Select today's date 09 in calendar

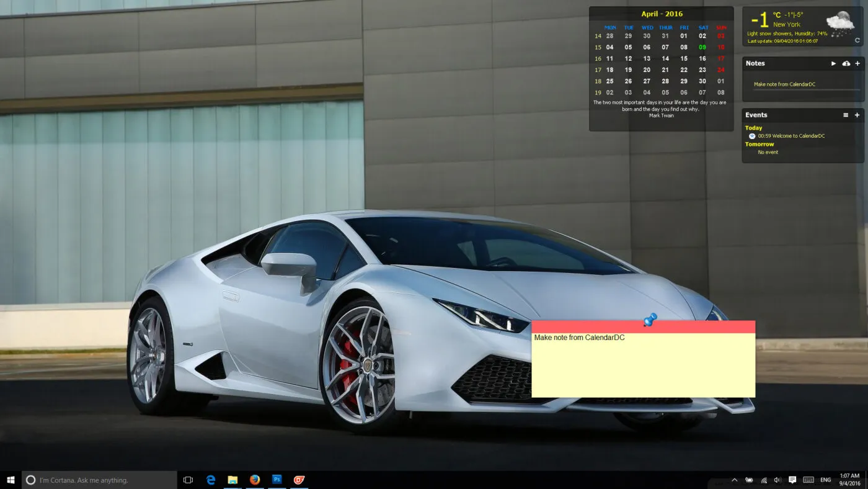(702, 47)
